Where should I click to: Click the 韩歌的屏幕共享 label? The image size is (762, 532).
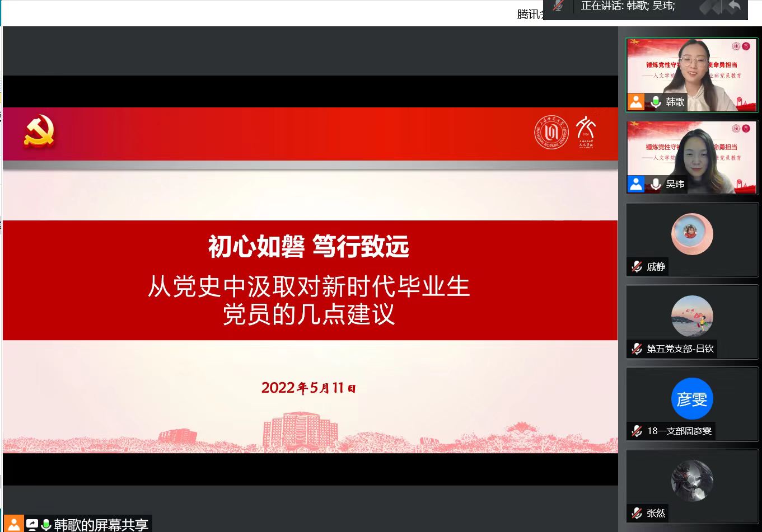(101, 525)
